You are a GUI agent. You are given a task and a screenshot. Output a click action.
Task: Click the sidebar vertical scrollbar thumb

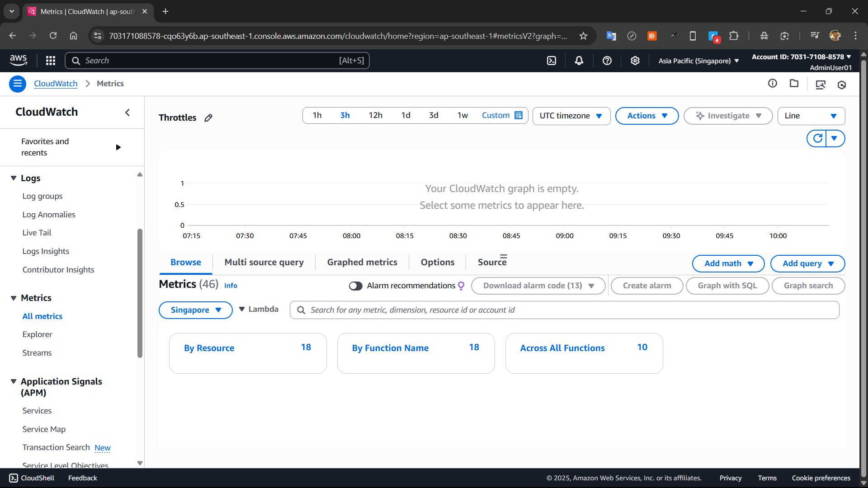(x=140, y=294)
